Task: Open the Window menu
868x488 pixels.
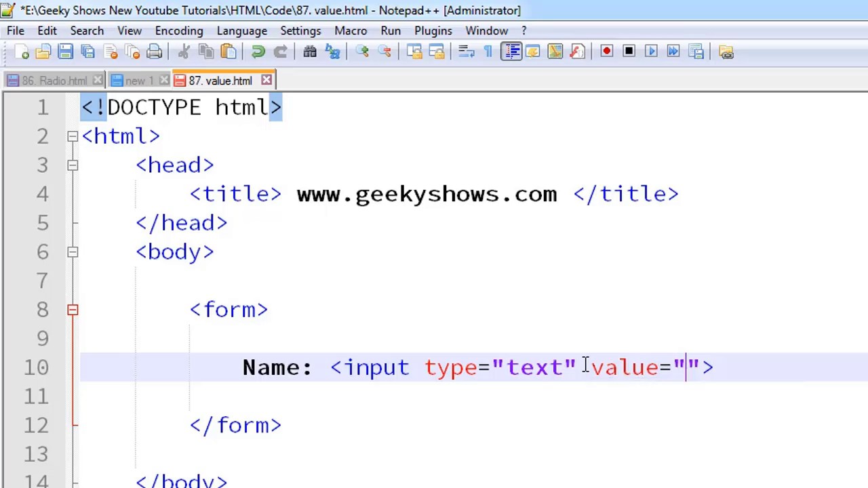Action: [487, 30]
